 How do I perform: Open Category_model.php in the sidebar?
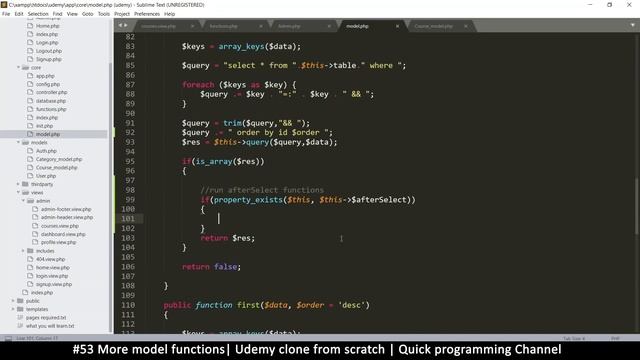click(59, 159)
